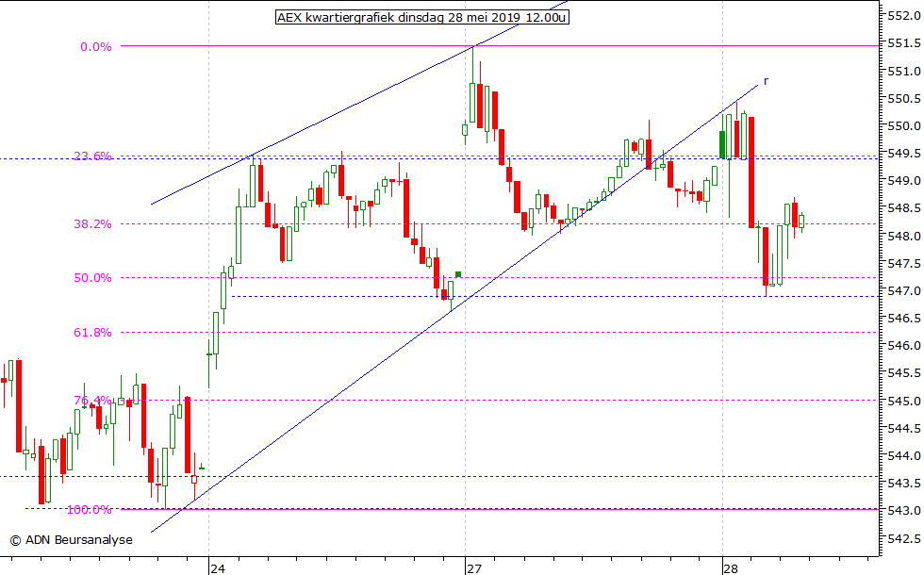Click the 550.0 price axis value
The height and width of the screenshot is (575, 924).
tap(903, 125)
